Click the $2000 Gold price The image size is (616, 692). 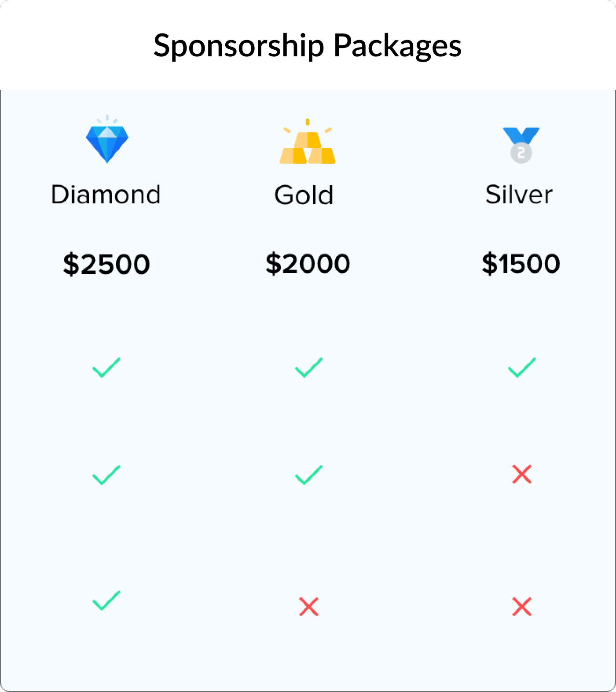pyautogui.click(x=308, y=264)
